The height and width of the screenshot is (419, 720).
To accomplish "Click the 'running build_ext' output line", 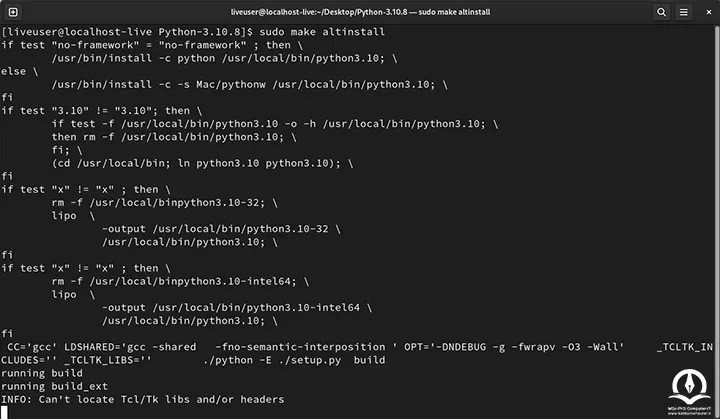I will pyautogui.click(x=54, y=386).
